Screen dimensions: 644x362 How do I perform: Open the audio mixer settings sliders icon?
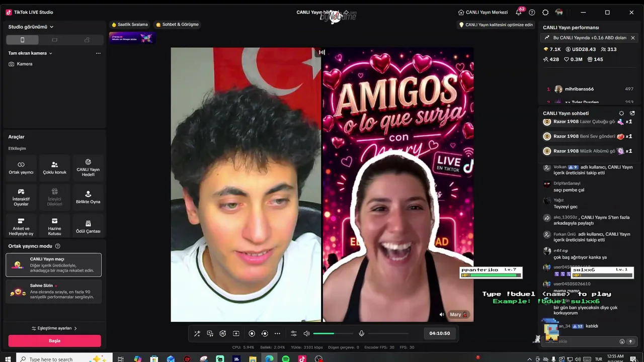click(294, 333)
